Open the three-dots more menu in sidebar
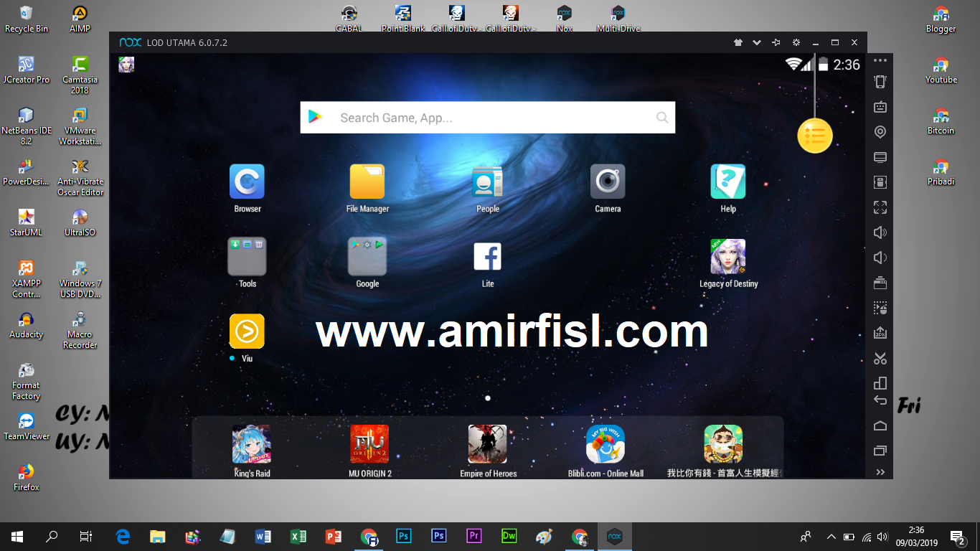This screenshot has width=980, height=551. click(880, 60)
